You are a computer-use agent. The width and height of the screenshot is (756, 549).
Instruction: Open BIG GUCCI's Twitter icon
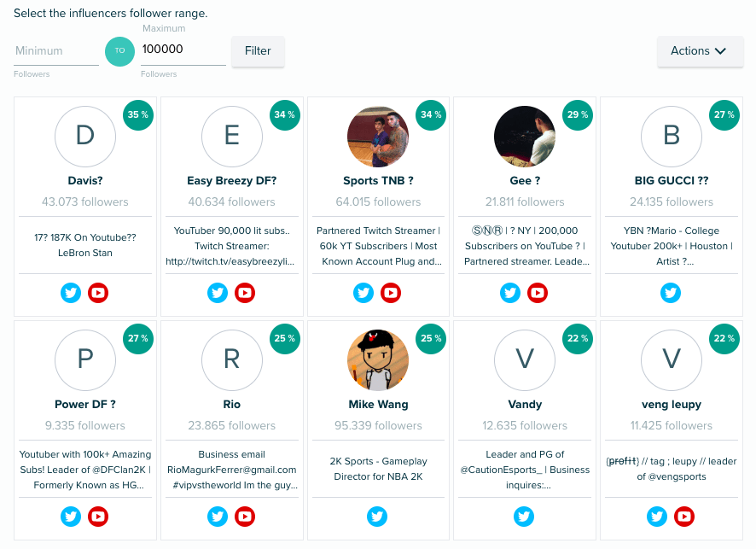671,293
